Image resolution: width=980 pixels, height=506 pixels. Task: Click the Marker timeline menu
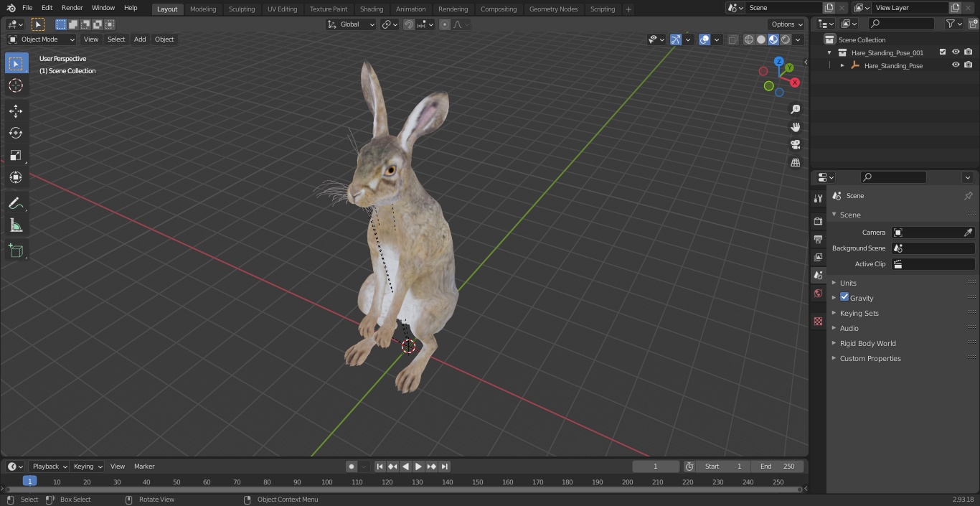click(144, 467)
